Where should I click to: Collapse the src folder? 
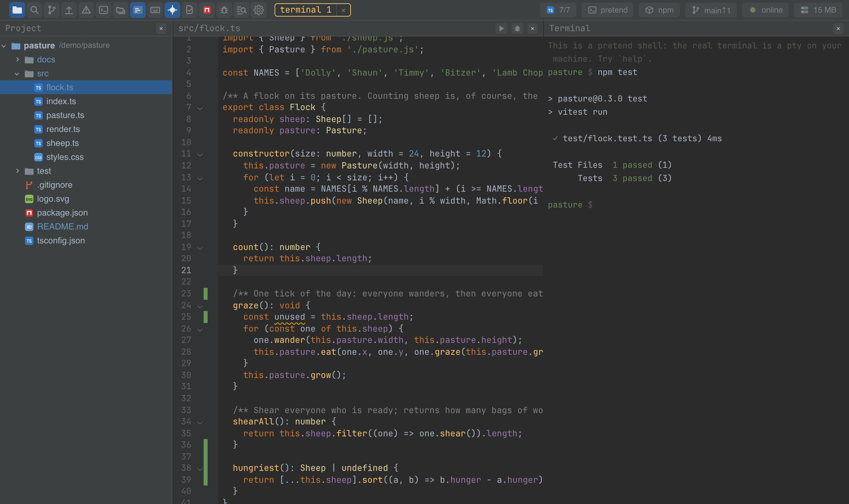(17, 73)
